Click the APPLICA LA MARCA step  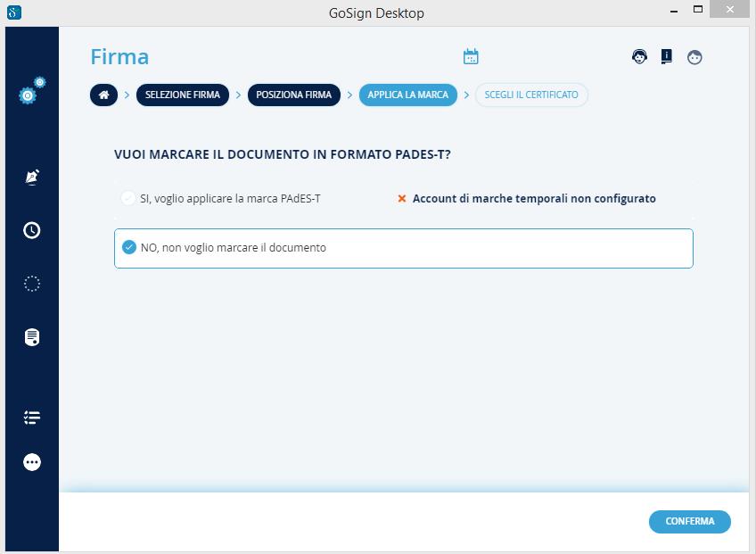click(407, 95)
